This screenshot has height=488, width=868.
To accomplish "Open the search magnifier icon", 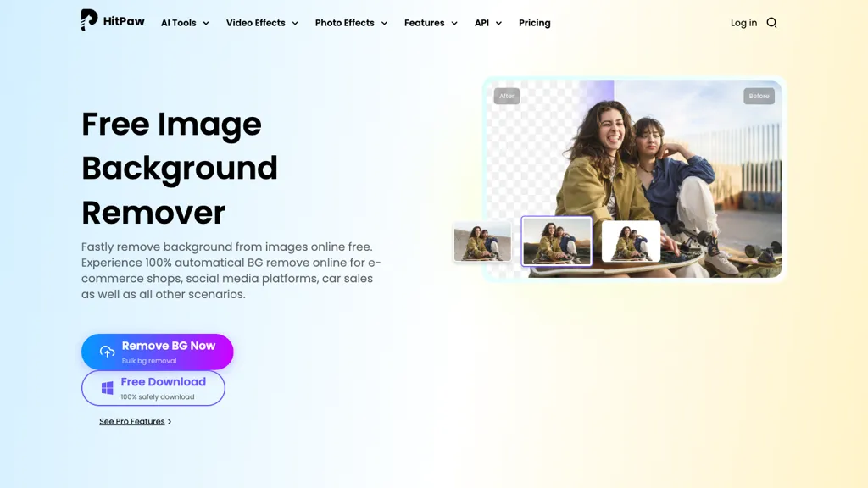I will pos(771,23).
